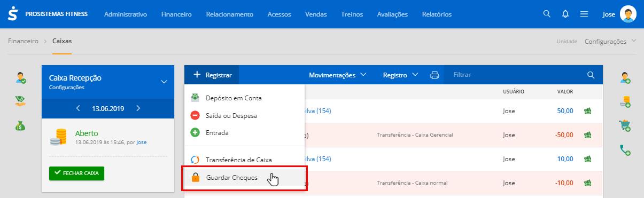644x198 pixels.
Task: Expand the Registro dropdown
Action: (401, 75)
